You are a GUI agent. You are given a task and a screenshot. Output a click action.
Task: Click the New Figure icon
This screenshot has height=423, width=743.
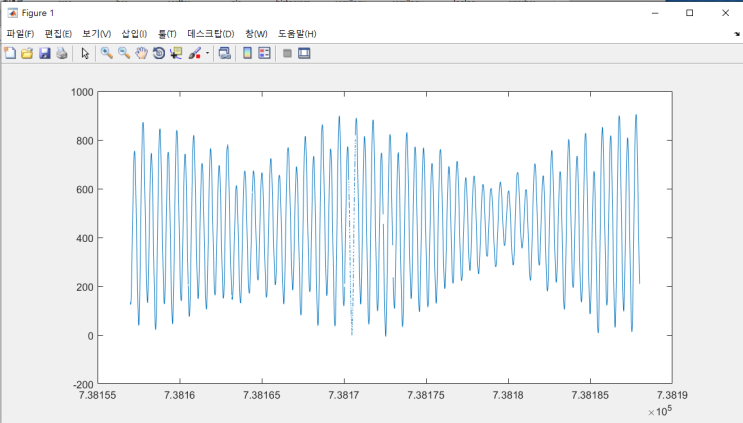tap(10, 53)
